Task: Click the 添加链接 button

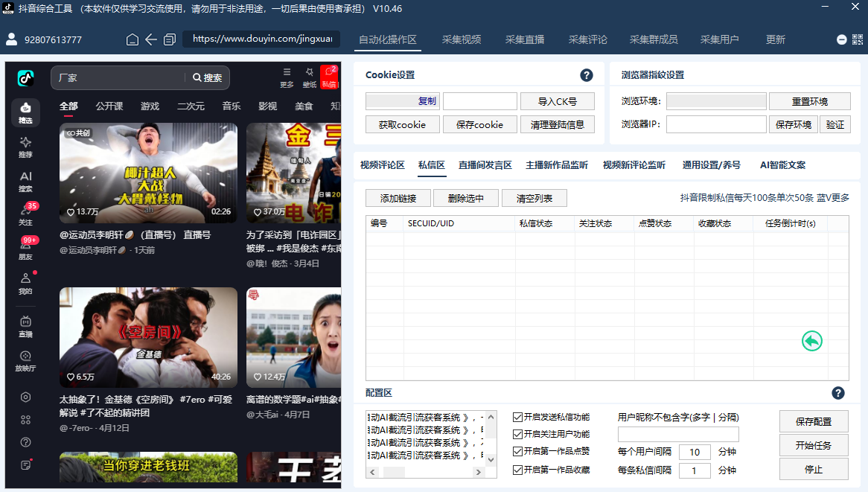Action: (398, 199)
